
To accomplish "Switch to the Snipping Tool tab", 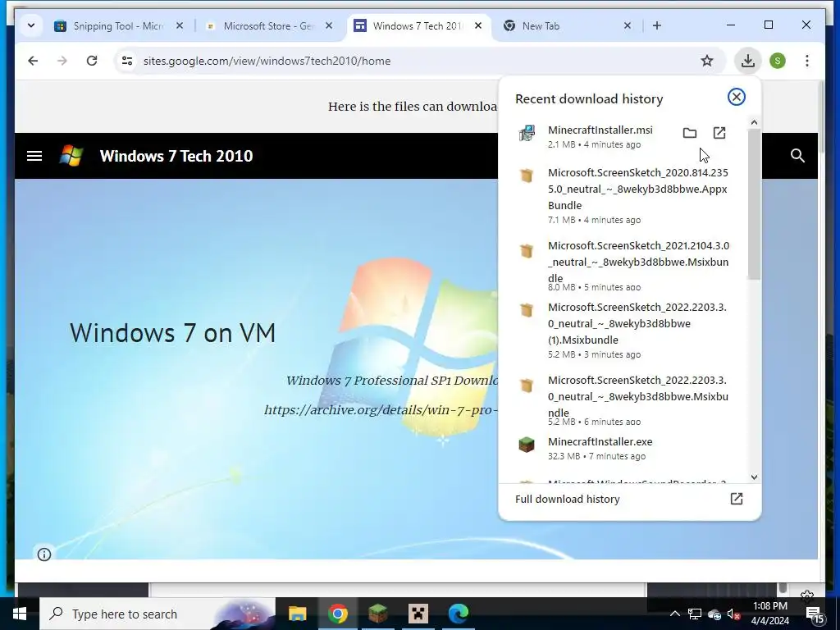I will [119, 25].
